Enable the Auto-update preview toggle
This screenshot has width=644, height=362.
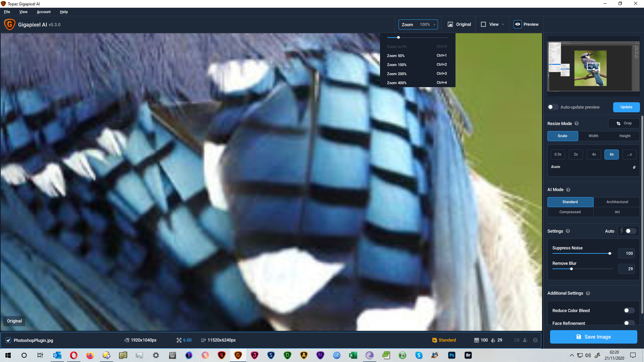pyautogui.click(x=553, y=107)
